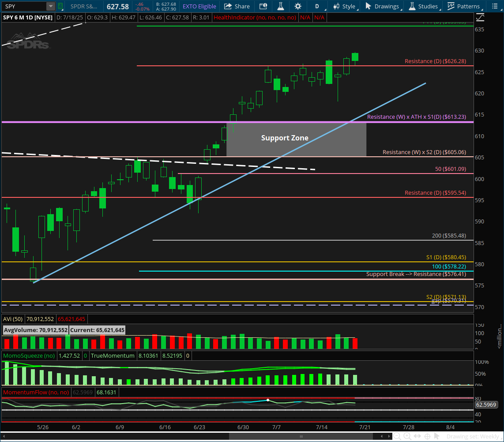Click the gap ($570.31) dashed line label
Screen dimensions: 504x442
[448, 301]
